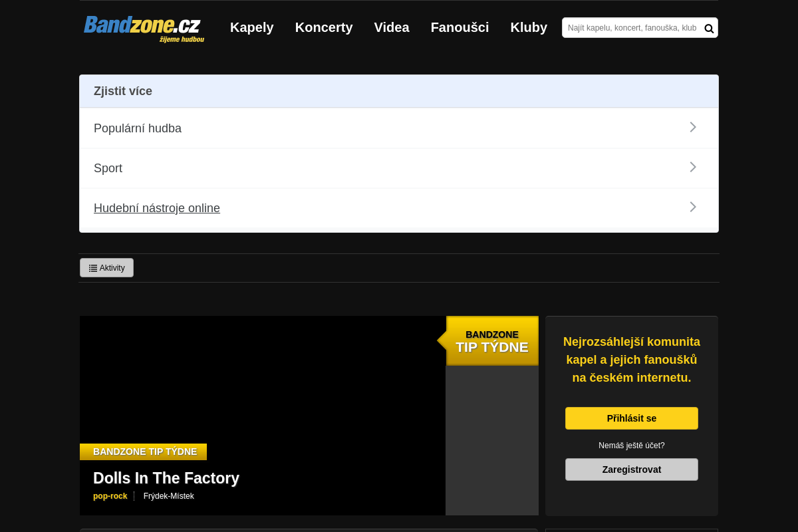Image resolution: width=798 pixels, height=532 pixels.
Task: Click the search magnifier icon
Action: 709,28
